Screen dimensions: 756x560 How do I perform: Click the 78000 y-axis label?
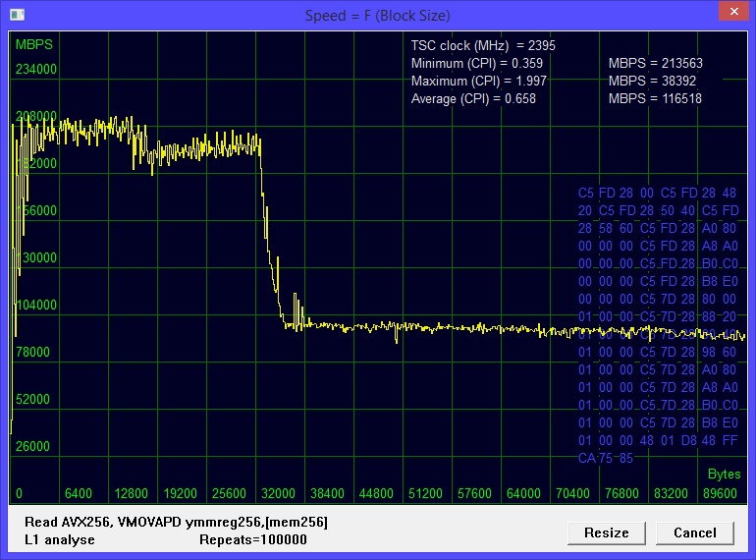pos(32,352)
